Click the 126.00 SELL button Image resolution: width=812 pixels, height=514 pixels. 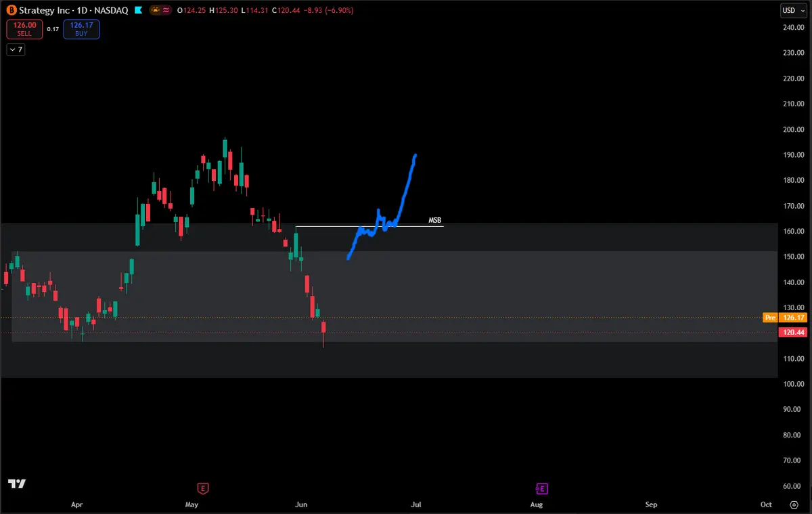point(25,29)
